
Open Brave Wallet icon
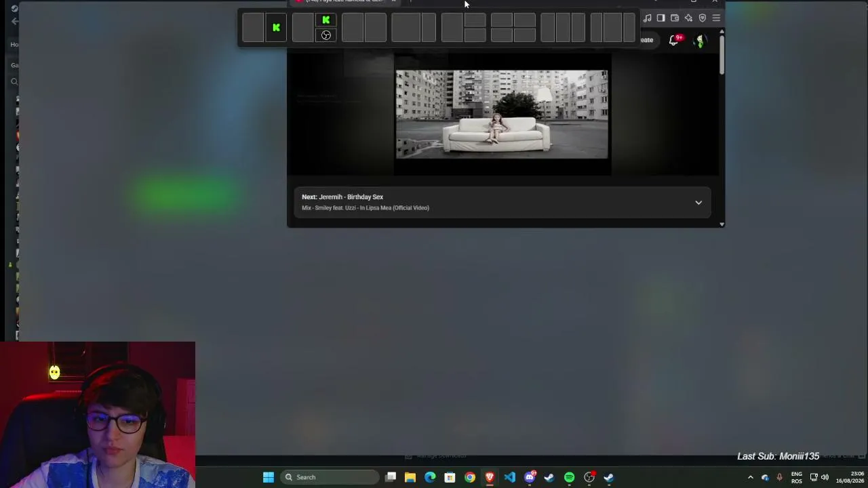(x=675, y=18)
